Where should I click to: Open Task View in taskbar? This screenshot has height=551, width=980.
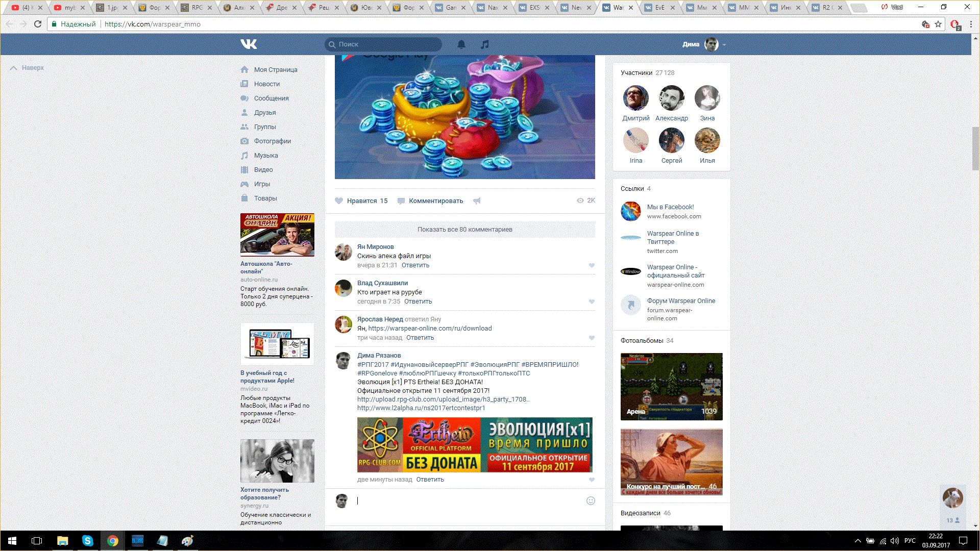pyautogui.click(x=37, y=541)
